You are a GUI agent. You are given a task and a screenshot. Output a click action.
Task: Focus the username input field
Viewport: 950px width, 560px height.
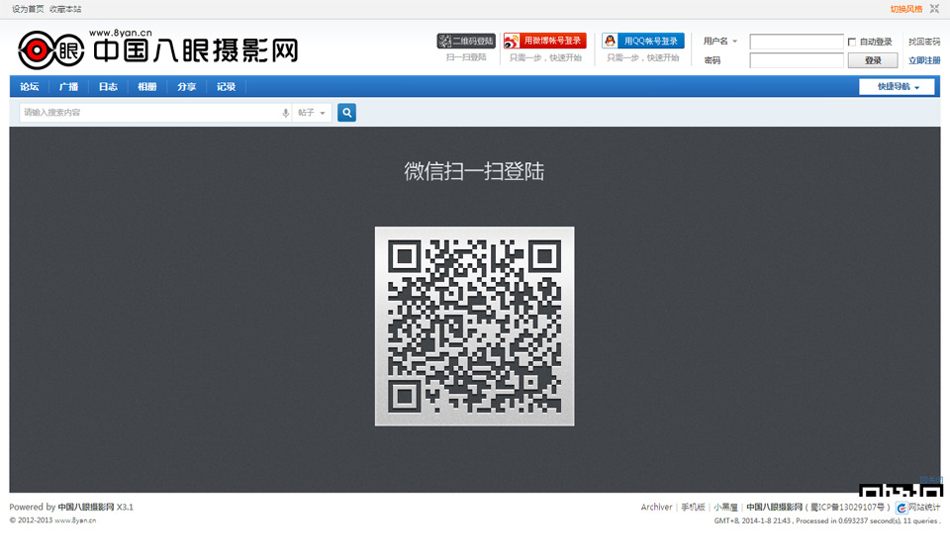click(x=796, y=42)
